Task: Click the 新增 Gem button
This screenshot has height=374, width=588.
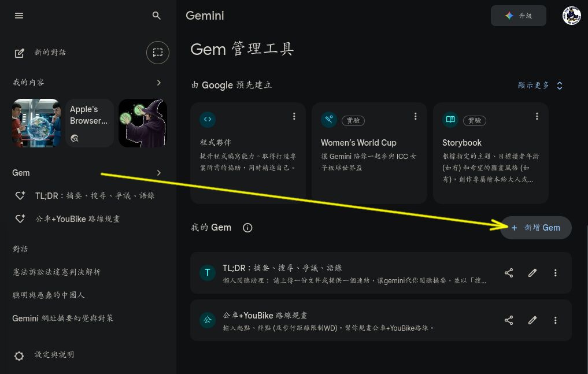Action: 535,228
